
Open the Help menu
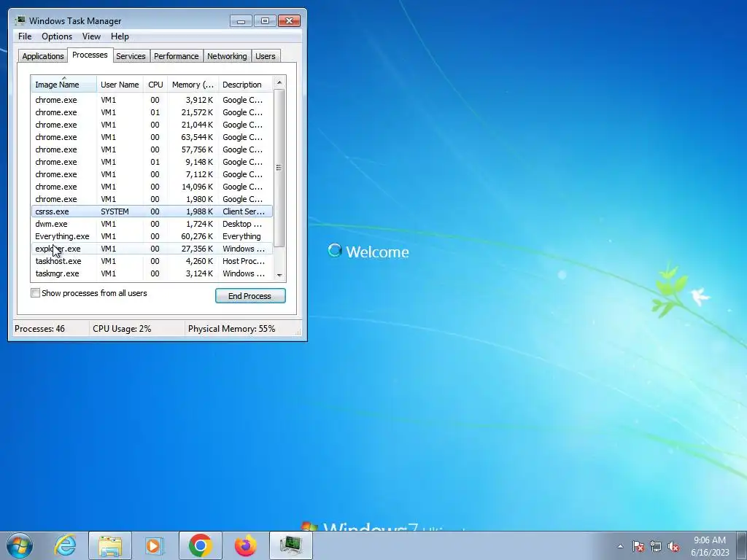120,36
